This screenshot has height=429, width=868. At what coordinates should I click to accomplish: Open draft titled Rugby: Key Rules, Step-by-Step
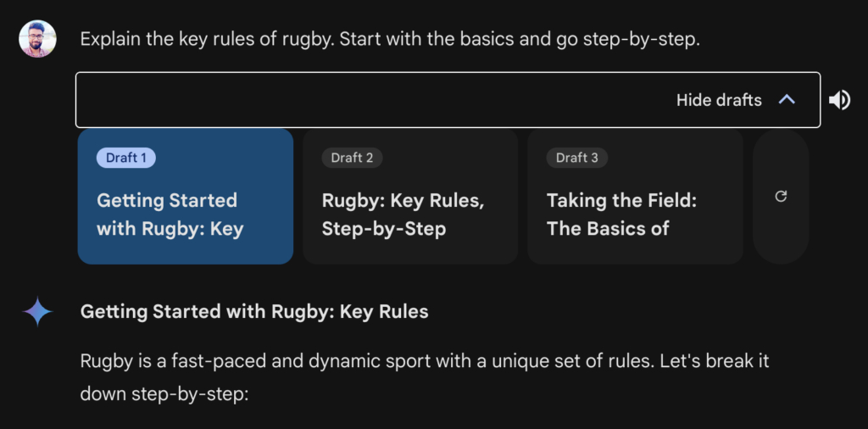(403, 214)
